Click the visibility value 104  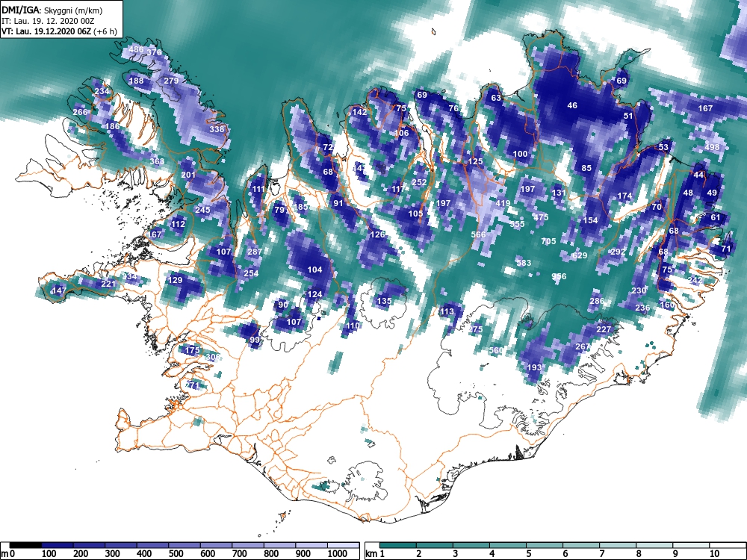point(315,270)
